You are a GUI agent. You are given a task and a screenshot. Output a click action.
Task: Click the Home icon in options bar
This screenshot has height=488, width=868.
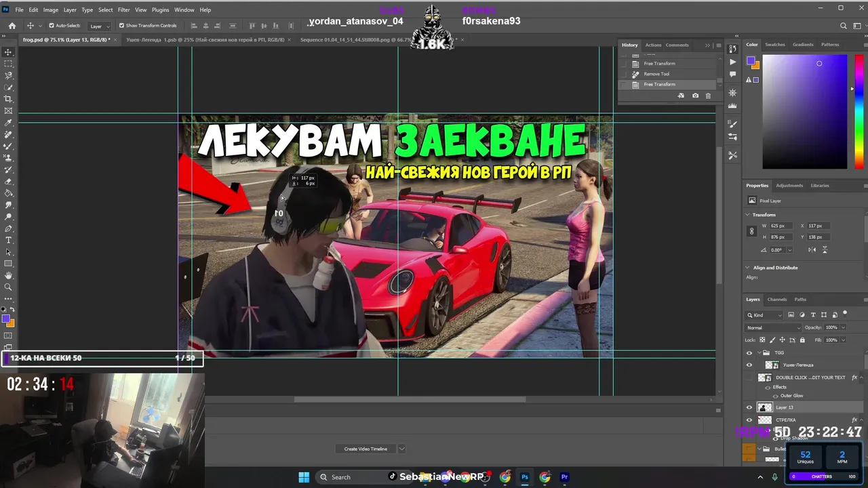12,26
